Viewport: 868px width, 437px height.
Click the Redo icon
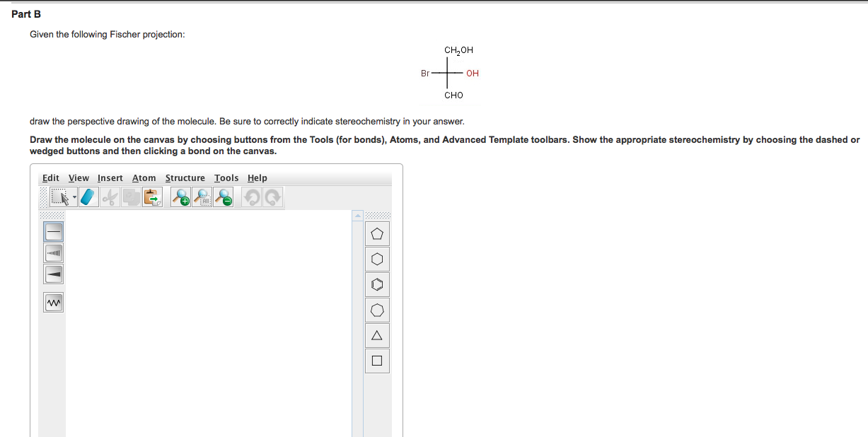(x=272, y=197)
